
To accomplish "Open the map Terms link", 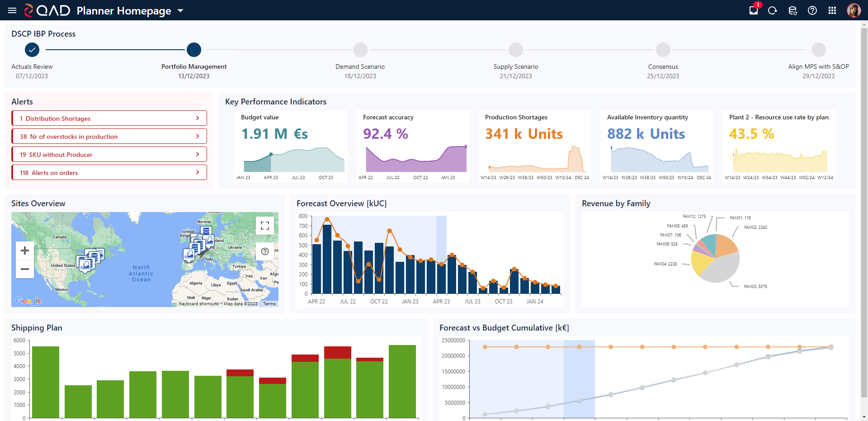I will [269, 304].
